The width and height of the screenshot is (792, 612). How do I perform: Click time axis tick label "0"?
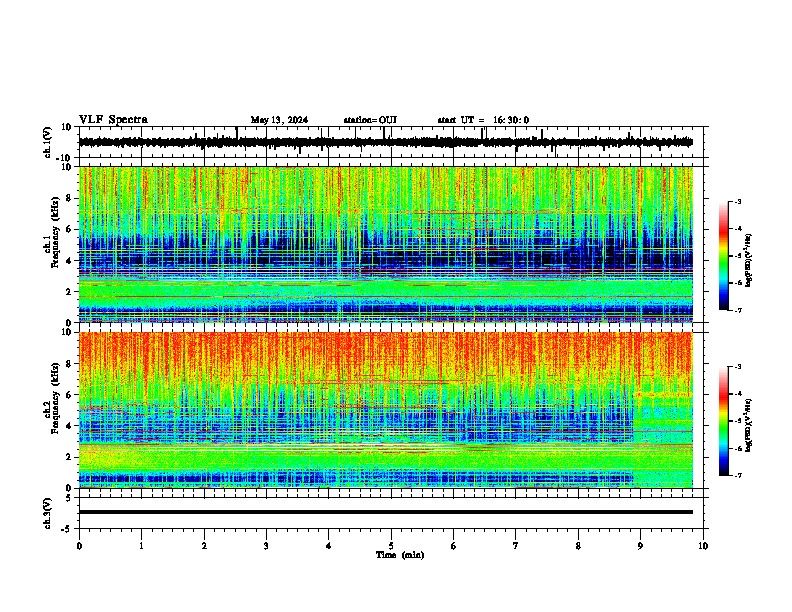tap(79, 546)
